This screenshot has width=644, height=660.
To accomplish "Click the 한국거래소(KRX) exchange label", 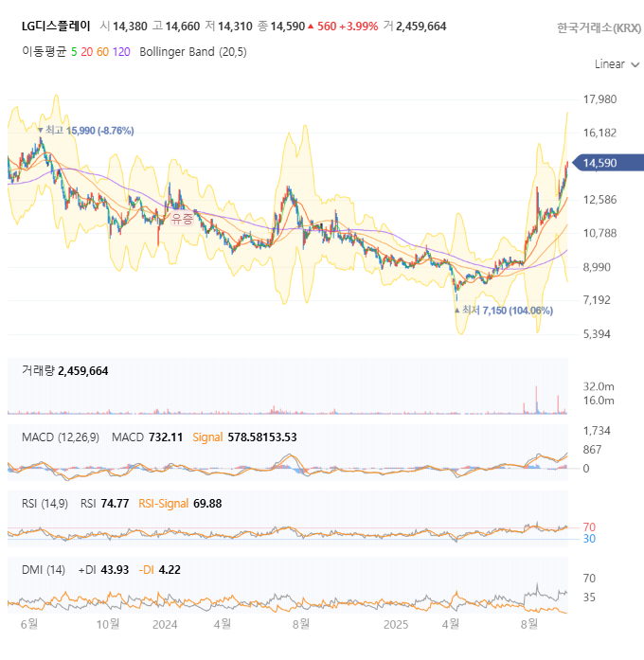I will pyautogui.click(x=599, y=27).
